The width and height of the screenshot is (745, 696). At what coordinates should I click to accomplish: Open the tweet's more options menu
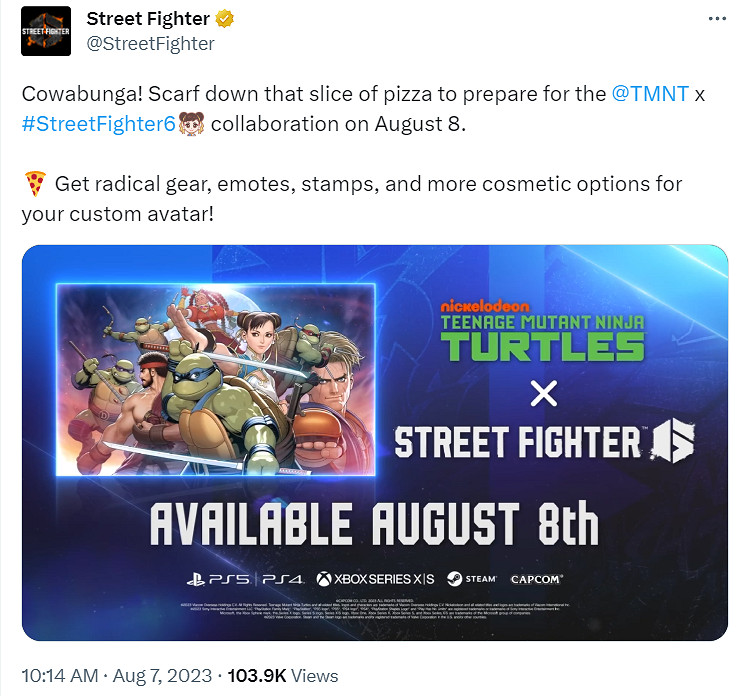click(717, 19)
